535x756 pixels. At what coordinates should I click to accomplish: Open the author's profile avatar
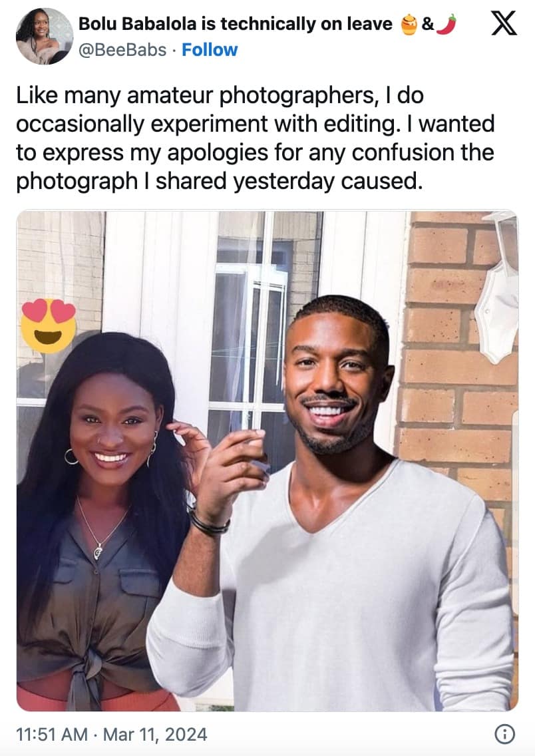(x=45, y=36)
